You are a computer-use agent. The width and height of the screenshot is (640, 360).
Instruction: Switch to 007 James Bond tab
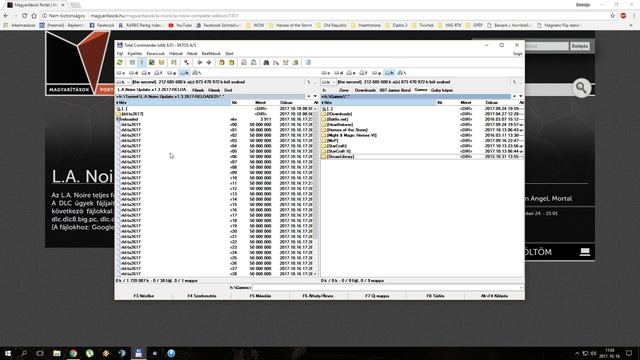tap(395, 90)
